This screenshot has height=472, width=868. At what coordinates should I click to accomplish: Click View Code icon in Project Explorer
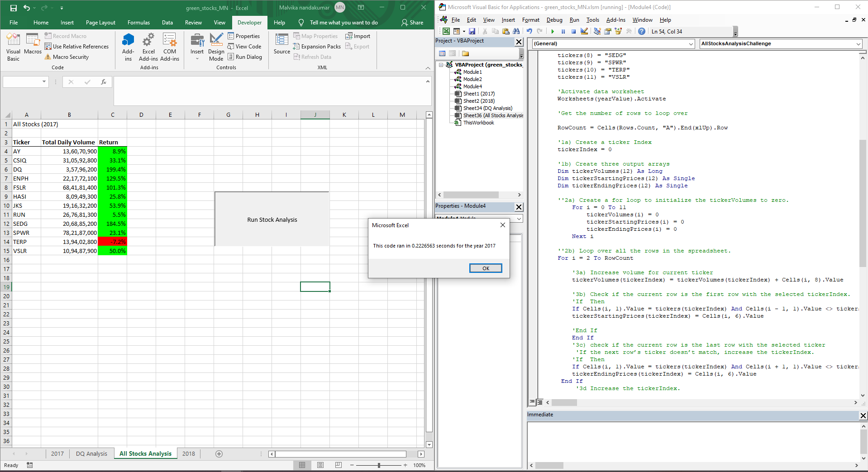pos(442,53)
